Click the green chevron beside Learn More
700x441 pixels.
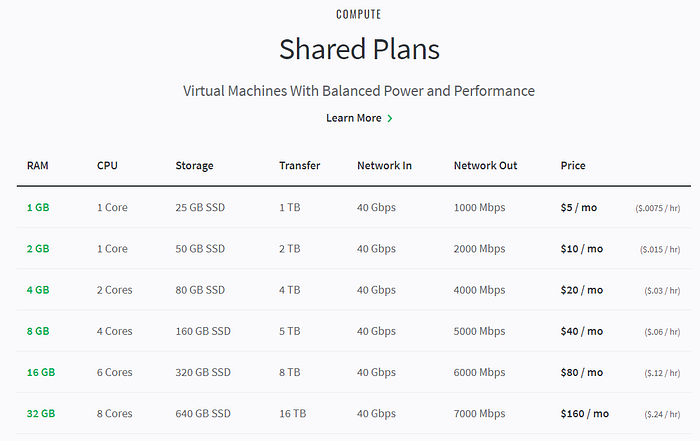coord(390,118)
